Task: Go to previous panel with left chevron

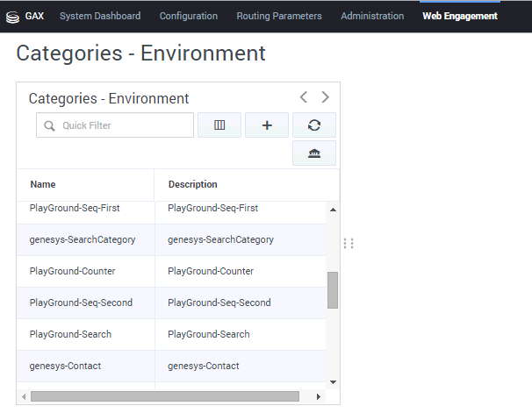Action: (304, 97)
